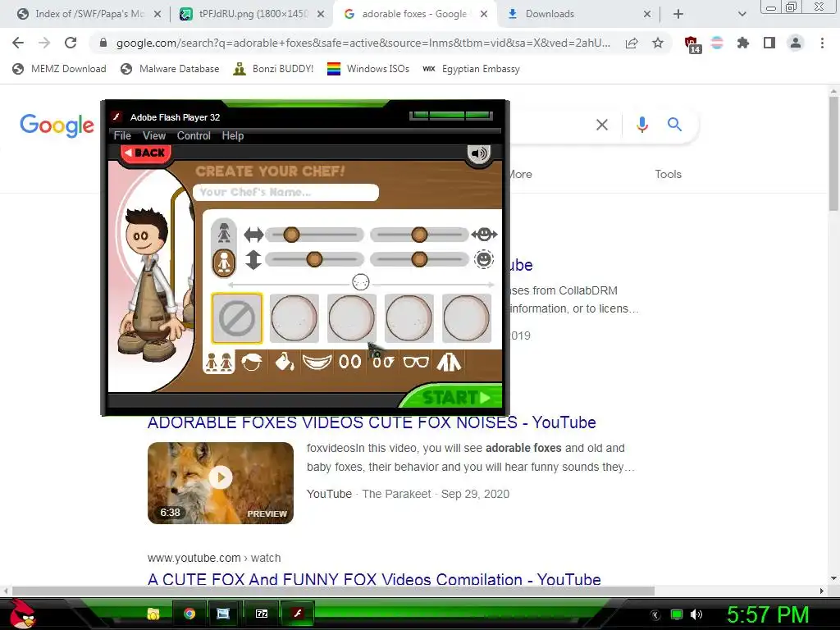Select the male chef gender option
Screen dimensions: 840x630
click(223, 262)
